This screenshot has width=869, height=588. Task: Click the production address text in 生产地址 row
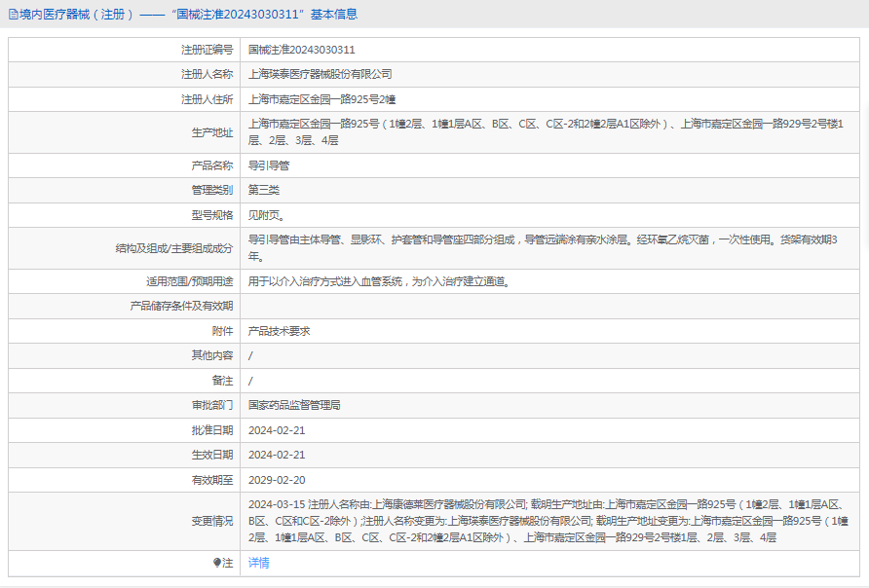click(546, 132)
